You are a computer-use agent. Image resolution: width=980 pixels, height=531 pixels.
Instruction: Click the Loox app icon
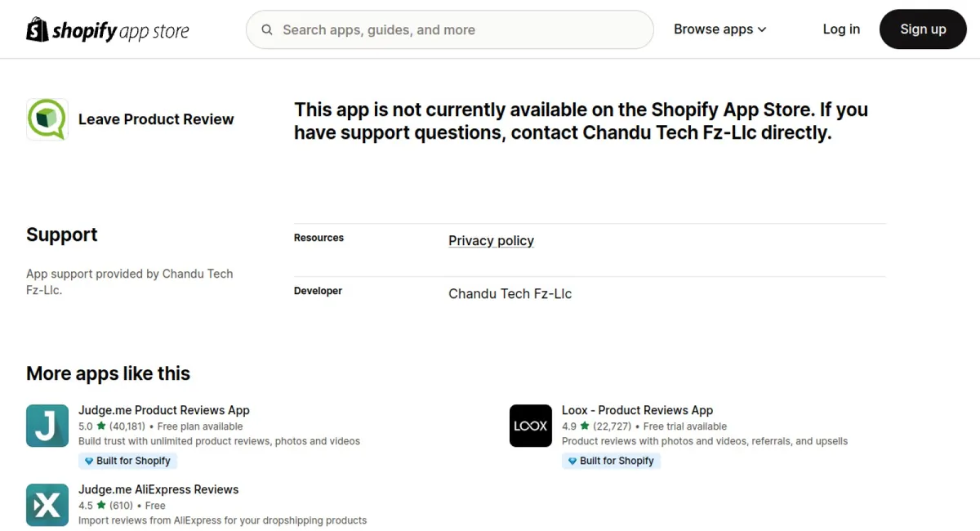pos(531,426)
